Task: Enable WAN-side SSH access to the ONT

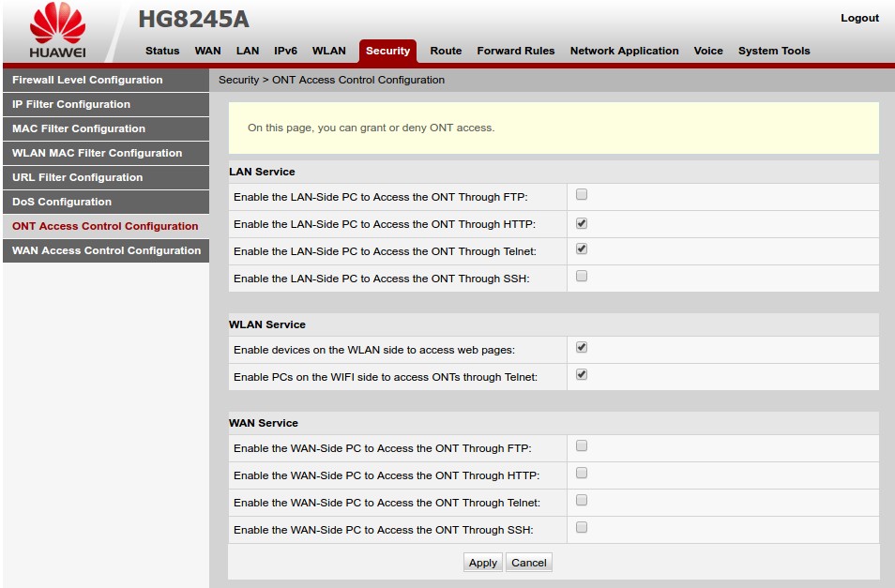Action: pos(581,527)
